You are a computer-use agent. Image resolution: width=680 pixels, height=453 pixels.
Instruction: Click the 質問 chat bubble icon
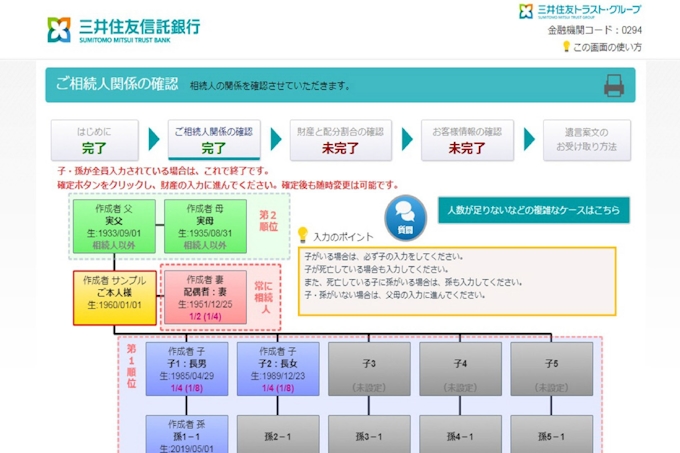click(x=404, y=215)
